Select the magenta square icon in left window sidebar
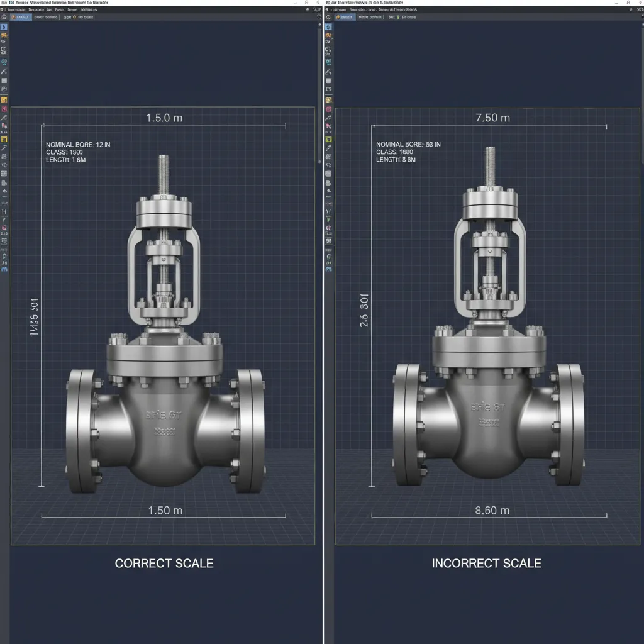 [4, 109]
